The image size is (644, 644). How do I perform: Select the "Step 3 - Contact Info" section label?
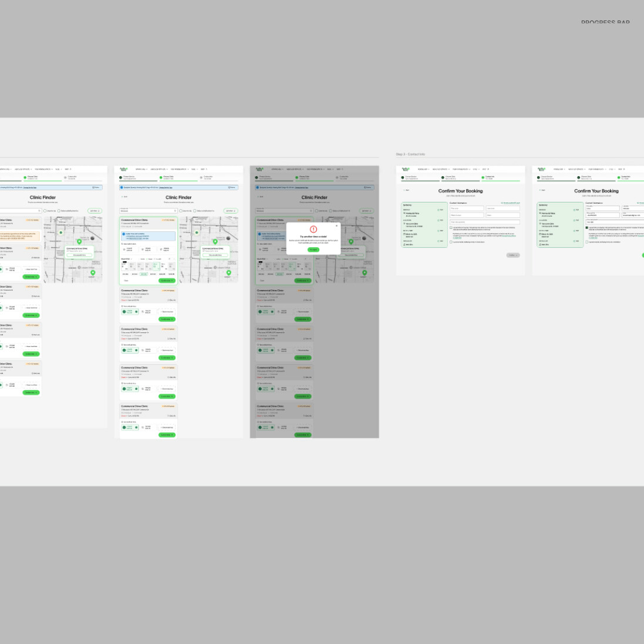click(410, 154)
